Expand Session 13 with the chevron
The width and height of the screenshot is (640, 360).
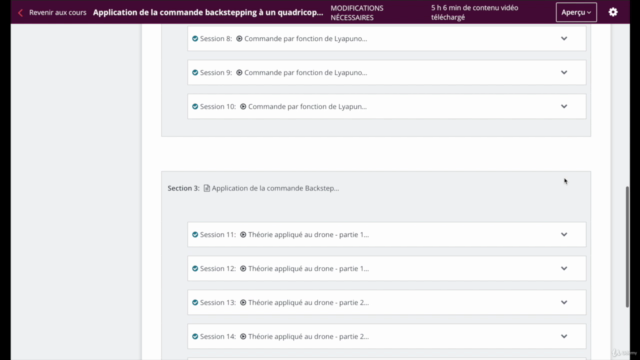tap(564, 302)
